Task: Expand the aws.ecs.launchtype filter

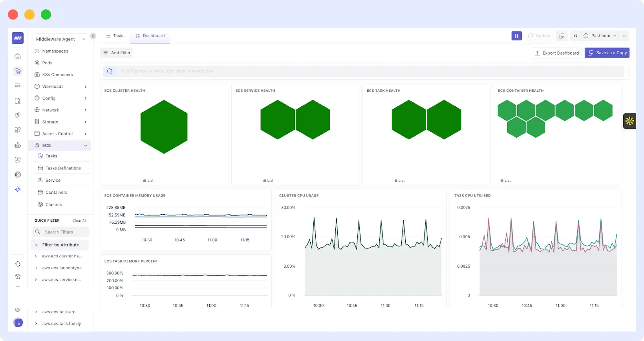Action: coord(36,268)
